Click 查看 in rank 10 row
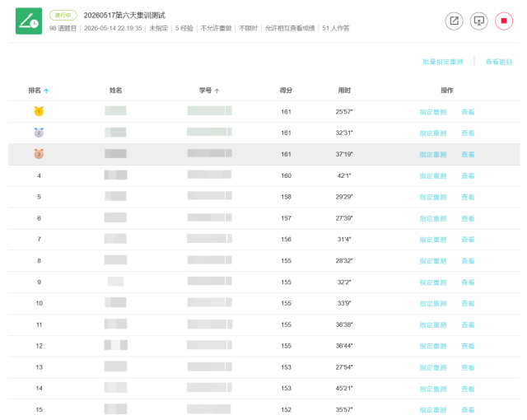 [468, 304]
